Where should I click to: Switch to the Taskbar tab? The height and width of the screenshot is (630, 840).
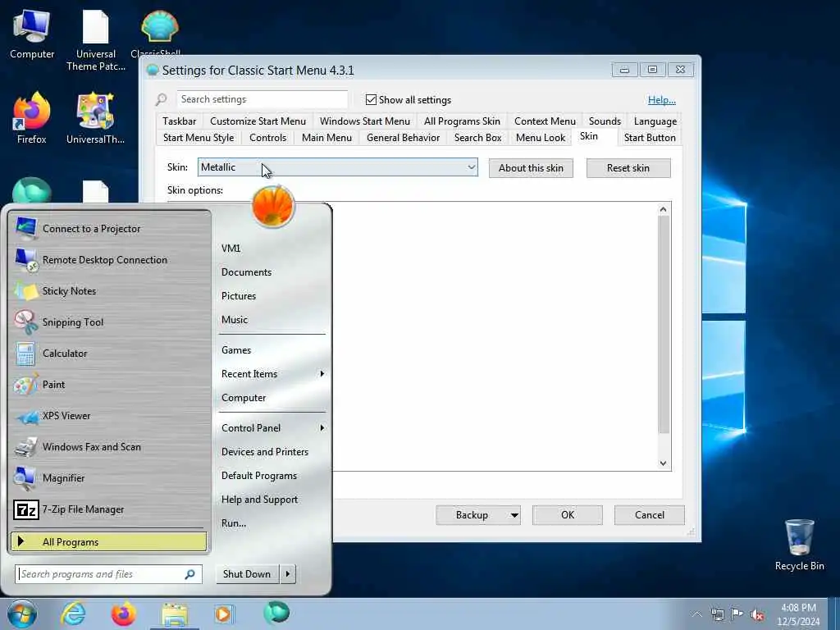tap(179, 121)
